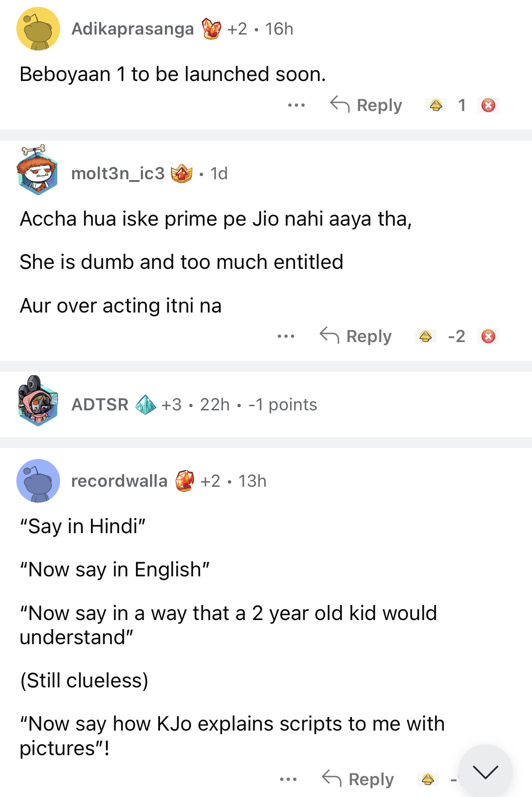The image size is (532, 797).
Task: Upvote recordwalla's comment
Action: pos(427,780)
